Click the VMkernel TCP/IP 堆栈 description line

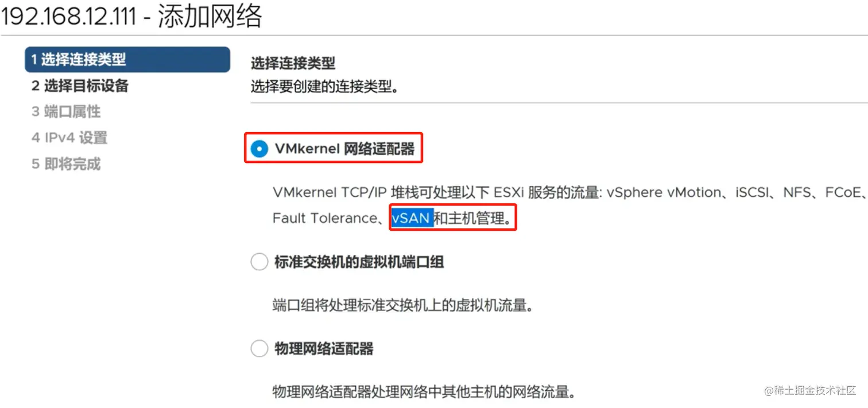pos(569,192)
